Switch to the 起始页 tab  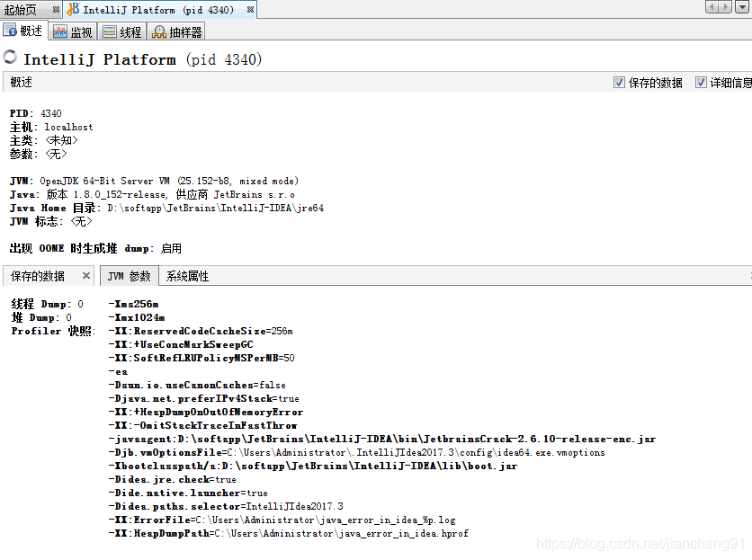tap(31, 9)
